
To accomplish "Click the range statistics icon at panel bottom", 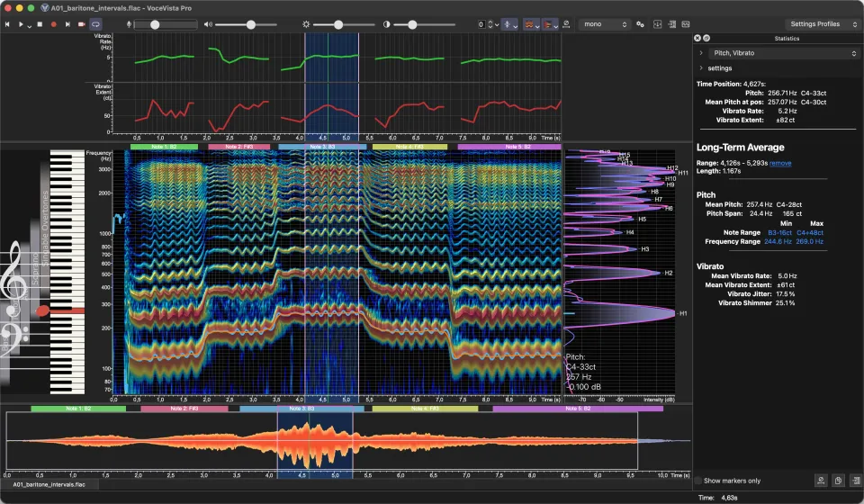I will coord(821,481).
